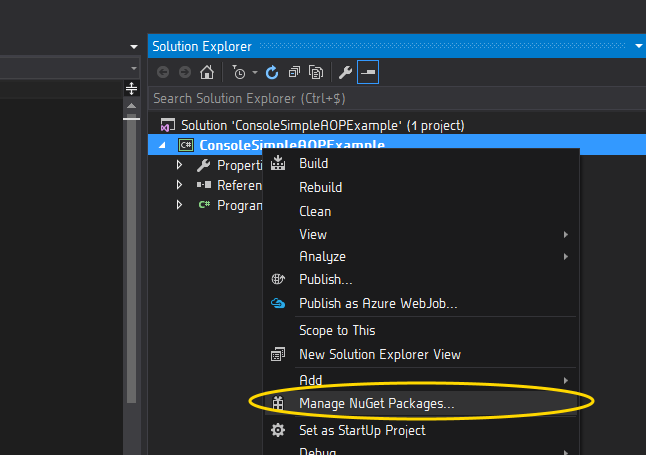Select Clean from context menu

point(421,211)
